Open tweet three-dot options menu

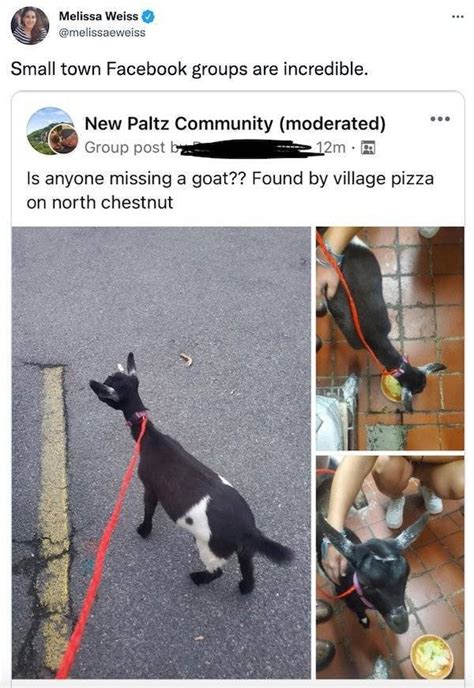click(x=457, y=17)
